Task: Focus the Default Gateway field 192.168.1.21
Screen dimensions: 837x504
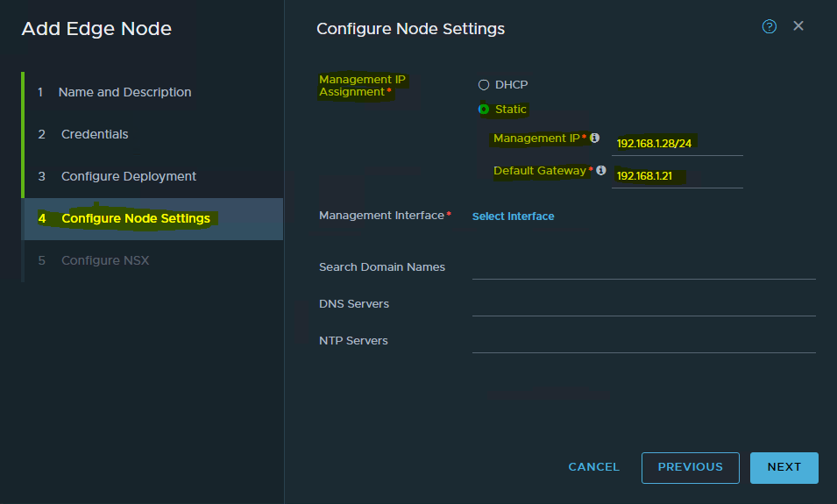Action: (677, 175)
